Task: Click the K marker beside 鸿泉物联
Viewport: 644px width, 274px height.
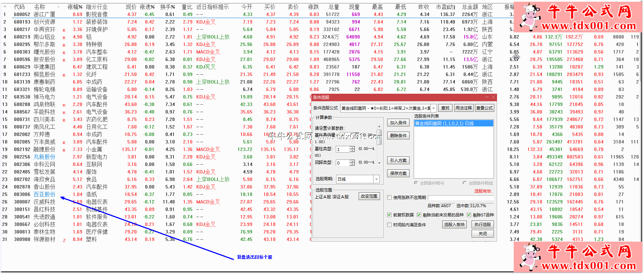Action: coord(64,105)
